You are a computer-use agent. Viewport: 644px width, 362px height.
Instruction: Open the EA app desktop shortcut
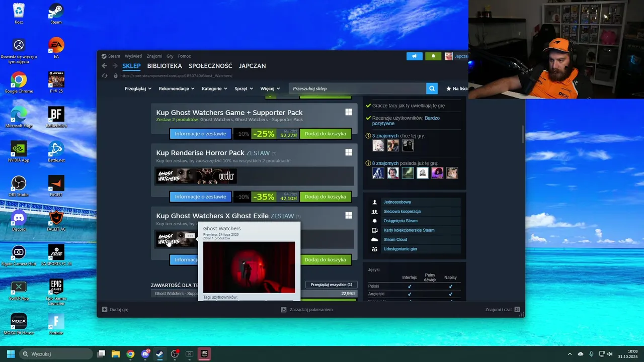(x=56, y=48)
